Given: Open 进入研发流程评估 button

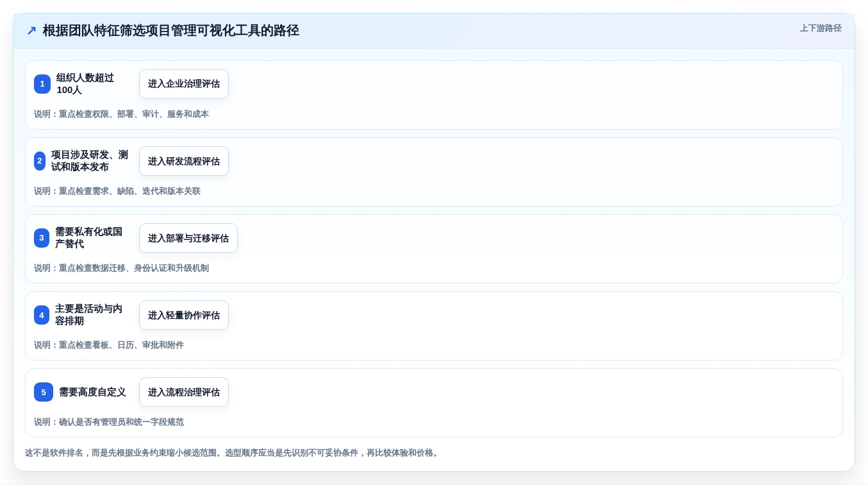Looking at the screenshot, I should [x=184, y=161].
